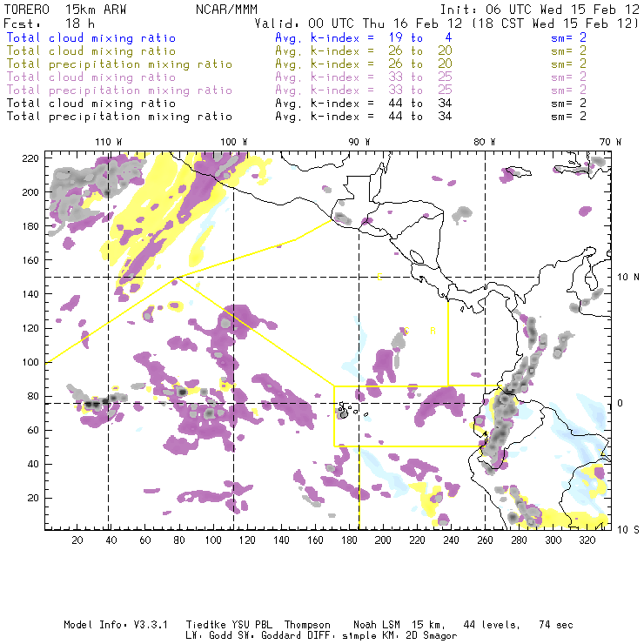This screenshot has width=644, height=644.
Task: Select the "10 S" latitude label
Action: tap(628, 530)
